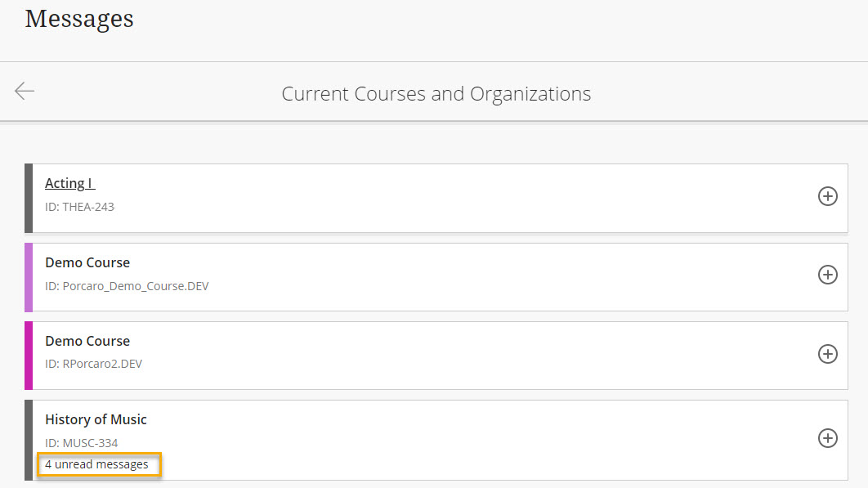Click the Messages page heading
This screenshot has height=488, width=868.
point(79,20)
